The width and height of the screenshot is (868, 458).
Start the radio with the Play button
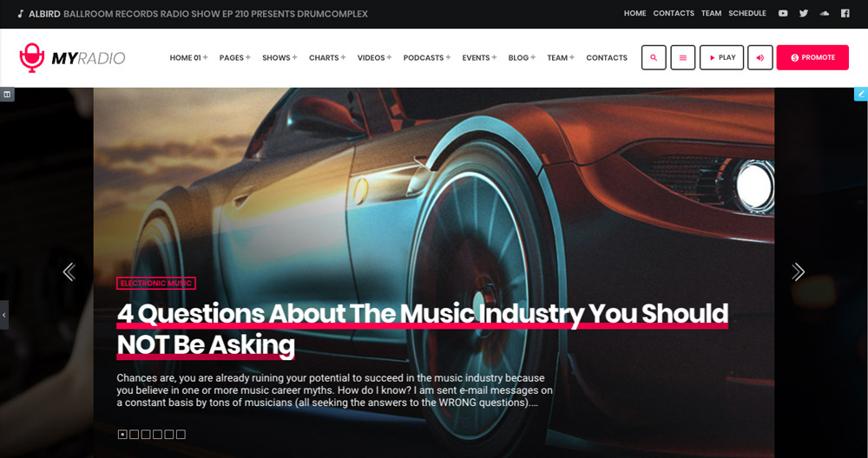pos(721,57)
